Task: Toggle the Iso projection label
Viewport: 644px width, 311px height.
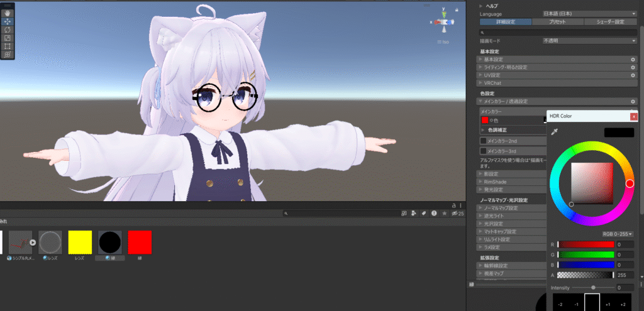Action: pyautogui.click(x=443, y=42)
